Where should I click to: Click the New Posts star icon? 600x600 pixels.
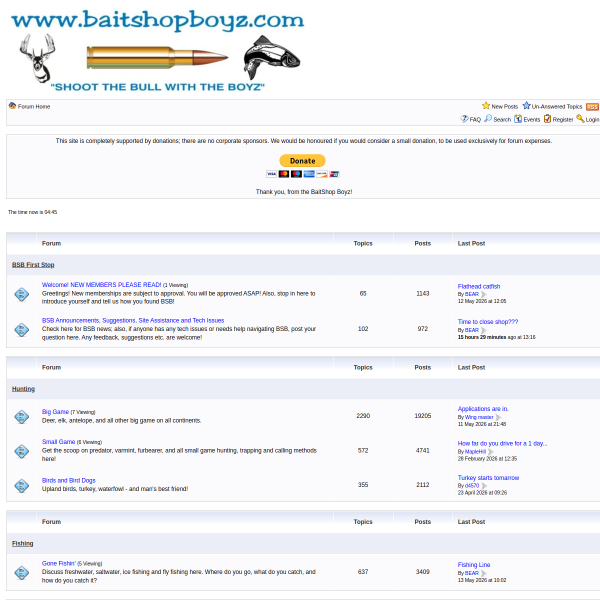tap(486, 106)
